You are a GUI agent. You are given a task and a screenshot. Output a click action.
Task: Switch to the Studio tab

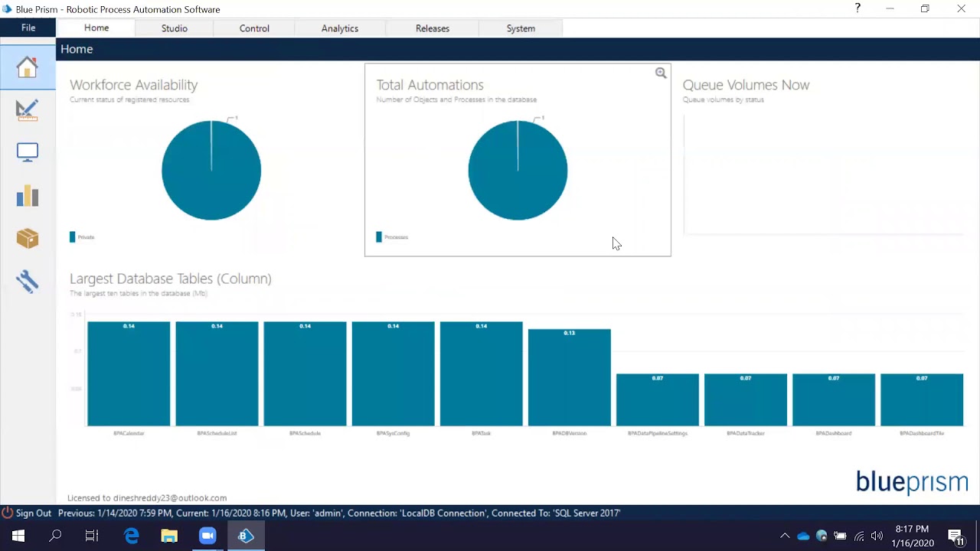[175, 28]
